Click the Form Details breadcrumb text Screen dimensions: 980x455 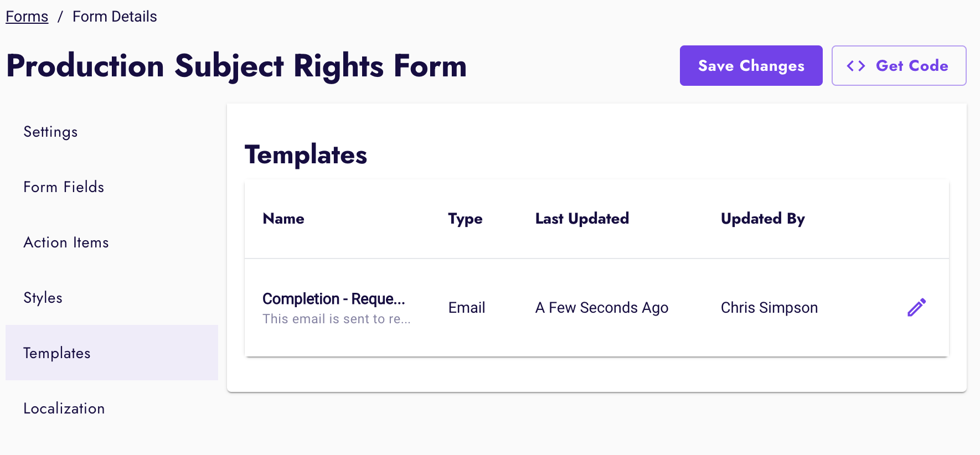click(x=115, y=17)
